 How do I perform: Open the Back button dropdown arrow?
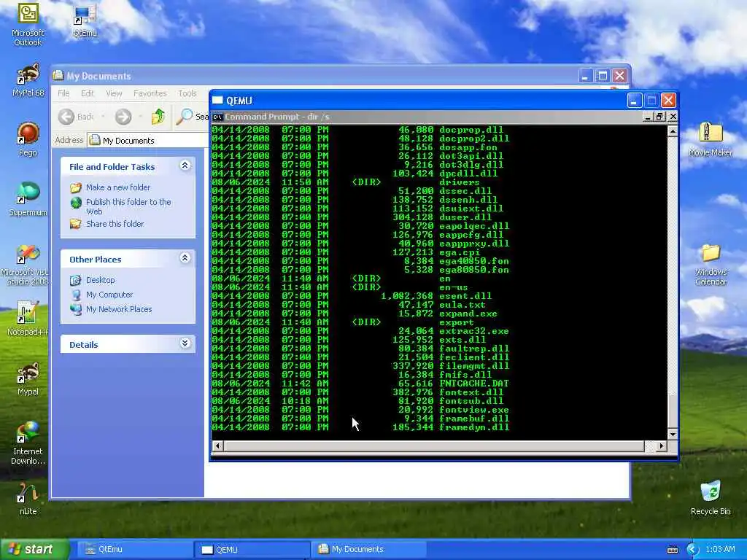pos(102,117)
